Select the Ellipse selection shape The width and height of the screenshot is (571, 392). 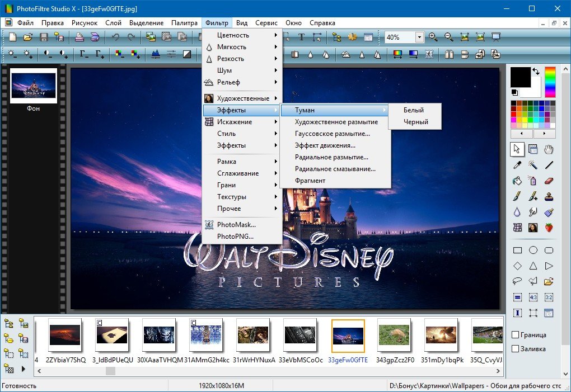pyautogui.click(x=533, y=250)
